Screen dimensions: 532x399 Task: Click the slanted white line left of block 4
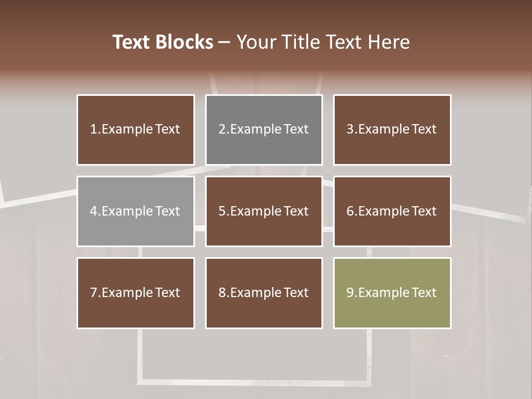pos(38,199)
